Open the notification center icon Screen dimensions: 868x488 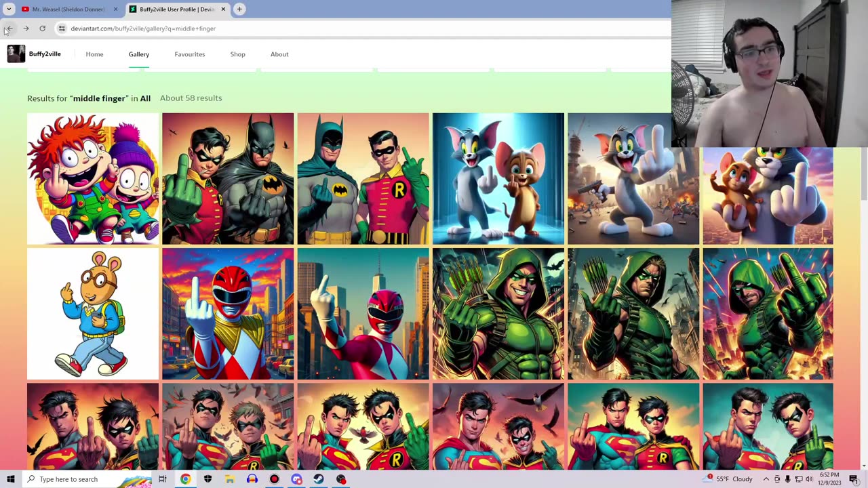tap(854, 479)
